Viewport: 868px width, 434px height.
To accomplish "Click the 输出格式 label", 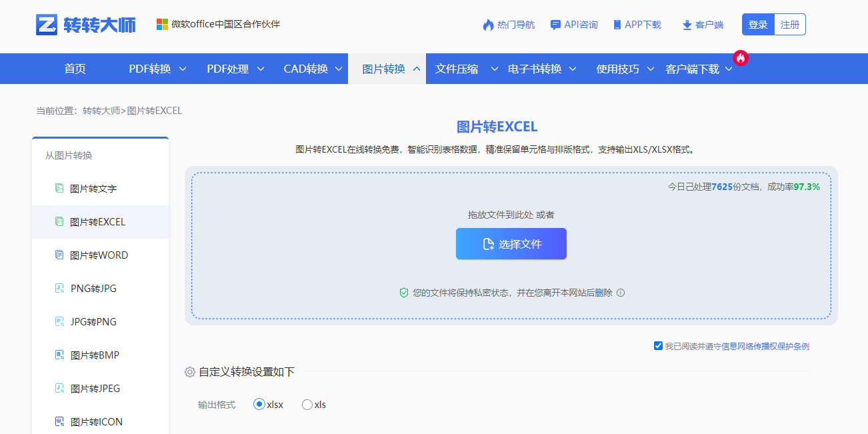I will tap(217, 405).
